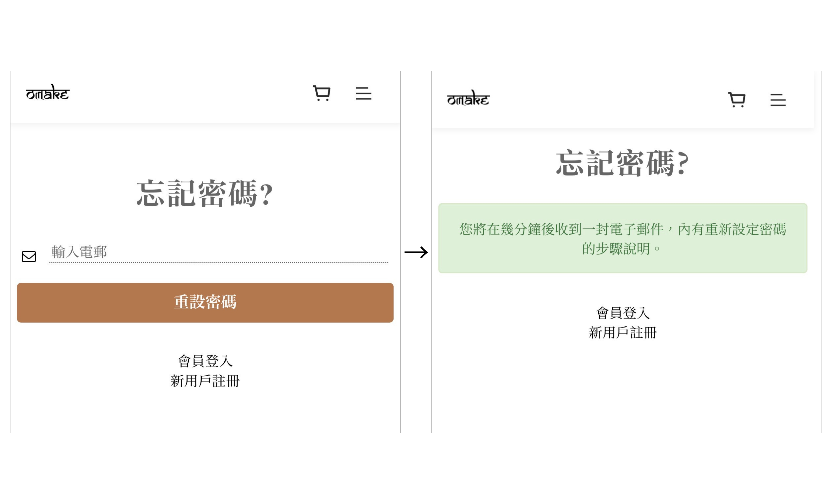Click 忘記密碼? heading in left panel
This screenshot has height=504, width=832.
coord(205,194)
